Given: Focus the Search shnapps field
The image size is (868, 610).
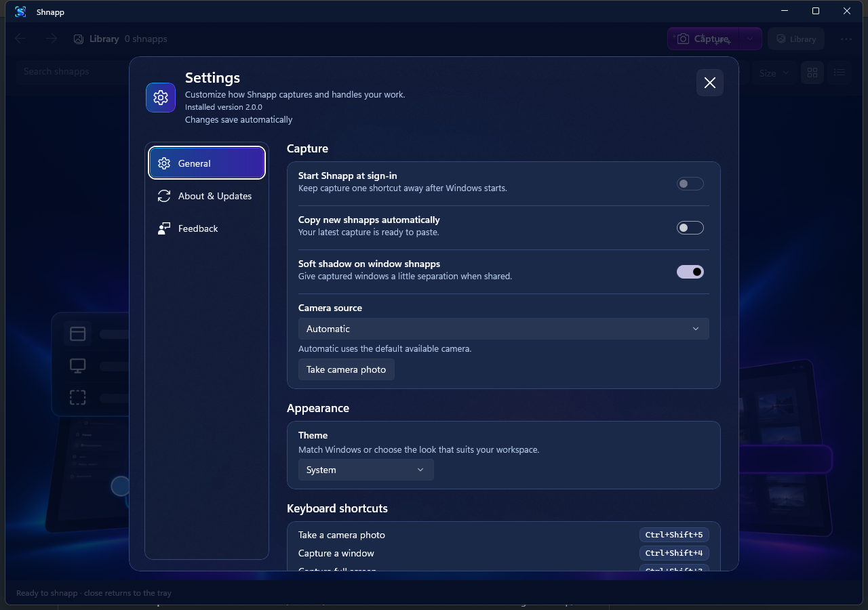Looking at the screenshot, I should click(73, 72).
